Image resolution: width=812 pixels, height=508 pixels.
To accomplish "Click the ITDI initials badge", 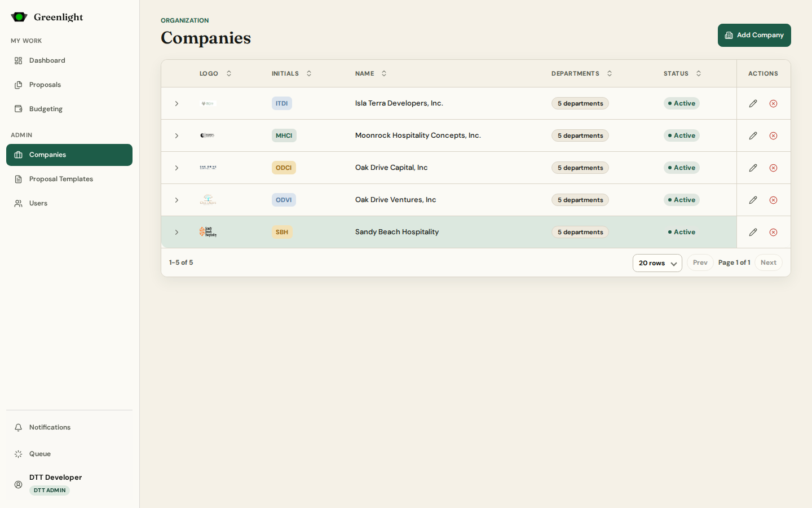I will [282, 103].
